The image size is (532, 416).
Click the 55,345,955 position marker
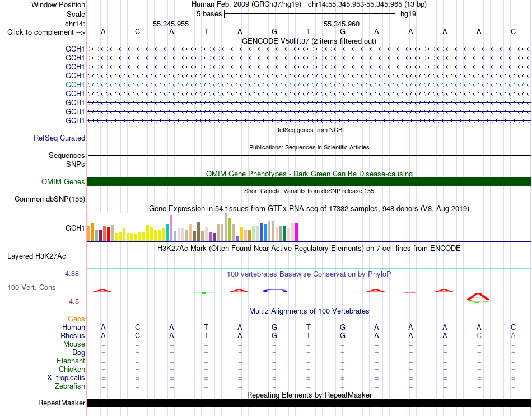coord(171,24)
